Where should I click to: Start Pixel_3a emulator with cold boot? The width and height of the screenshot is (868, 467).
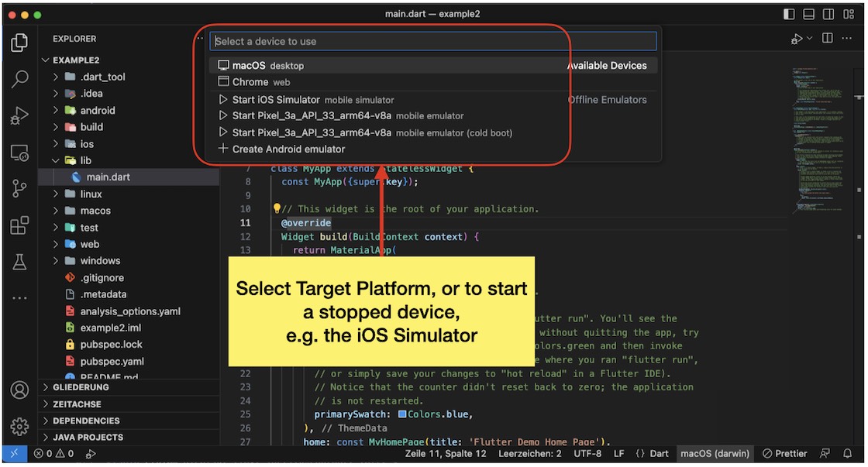click(433, 132)
